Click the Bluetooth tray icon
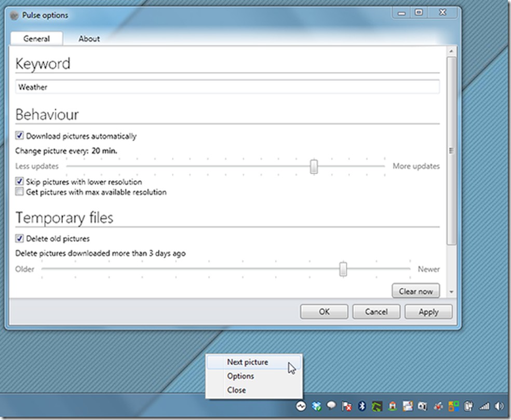511x420 pixels. [362, 406]
